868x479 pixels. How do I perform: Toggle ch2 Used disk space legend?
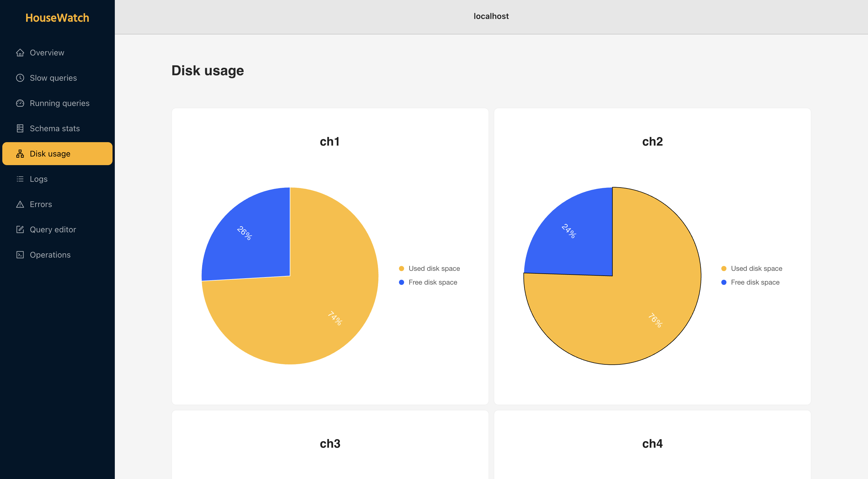coord(756,268)
